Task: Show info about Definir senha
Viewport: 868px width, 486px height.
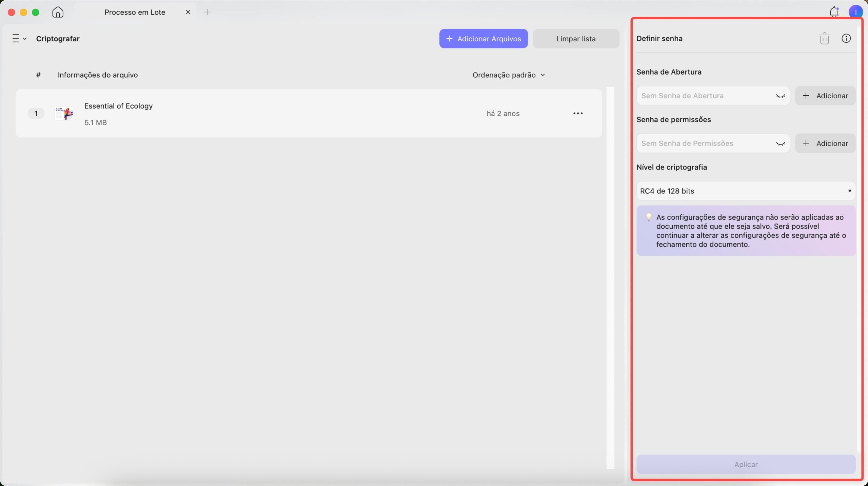Action: click(x=846, y=38)
